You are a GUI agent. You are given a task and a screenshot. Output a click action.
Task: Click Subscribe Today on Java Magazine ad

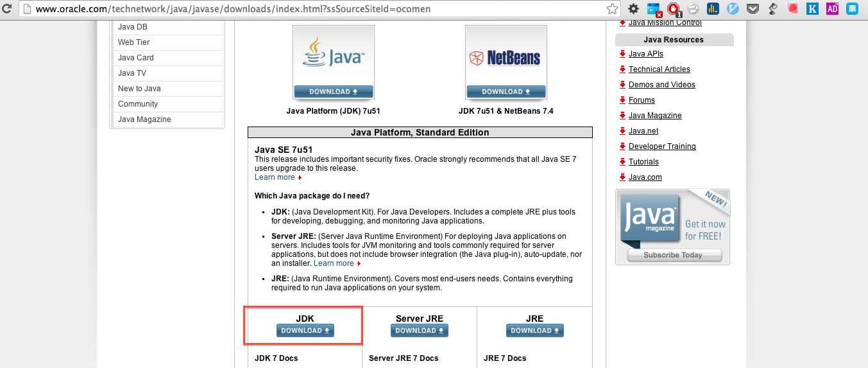(x=674, y=255)
